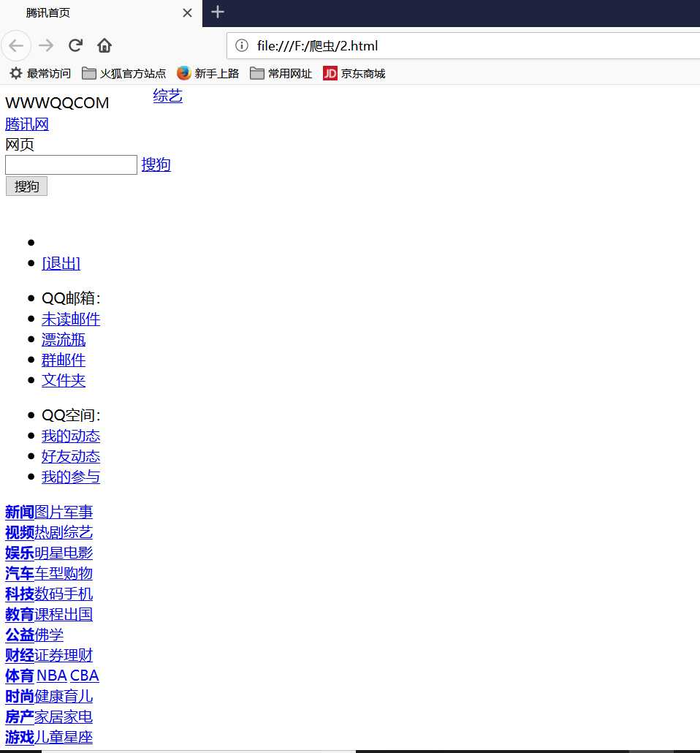Click the 搜狗 link beside search box
Image resolution: width=700 pixels, height=753 pixels.
pos(156,164)
